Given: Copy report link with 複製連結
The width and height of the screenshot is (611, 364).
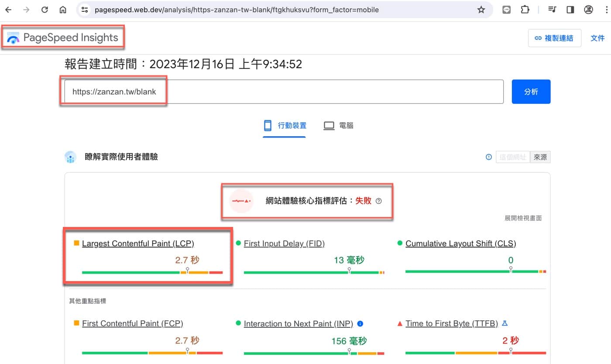Looking at the screenshot, I should point(555,38).
